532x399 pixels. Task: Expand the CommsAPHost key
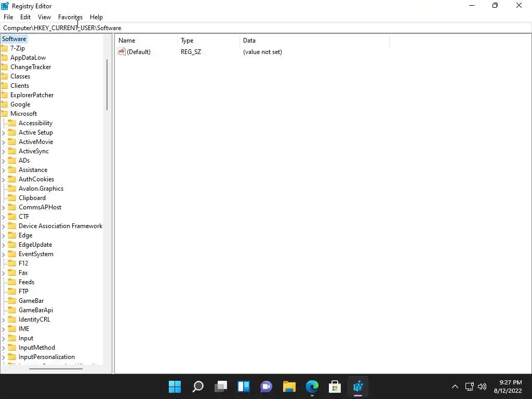tap(4, 207)
